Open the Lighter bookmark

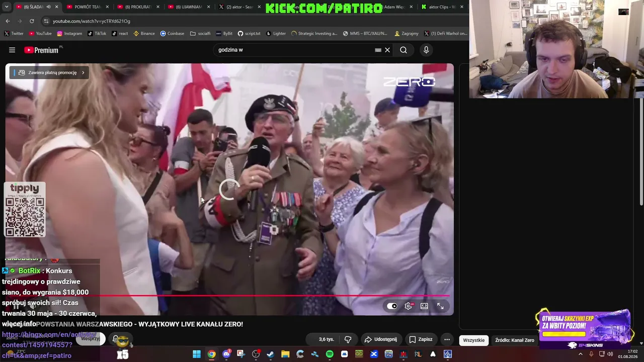point(276,34)
